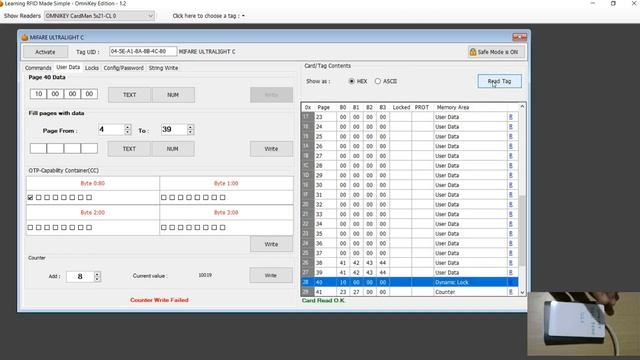The height and width of the screenshot is (360, 640).
Task: Click Write button under OTP-Capability Container
Action: pos(271,244)
